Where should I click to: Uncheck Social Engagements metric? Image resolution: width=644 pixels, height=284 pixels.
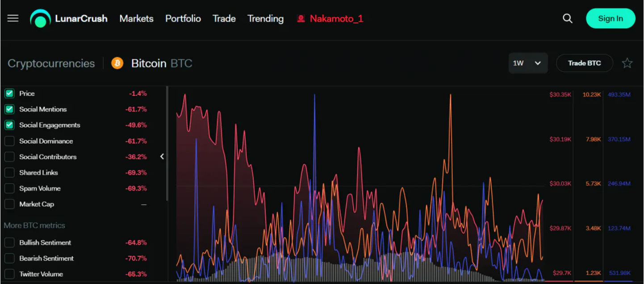pos(9,125)
